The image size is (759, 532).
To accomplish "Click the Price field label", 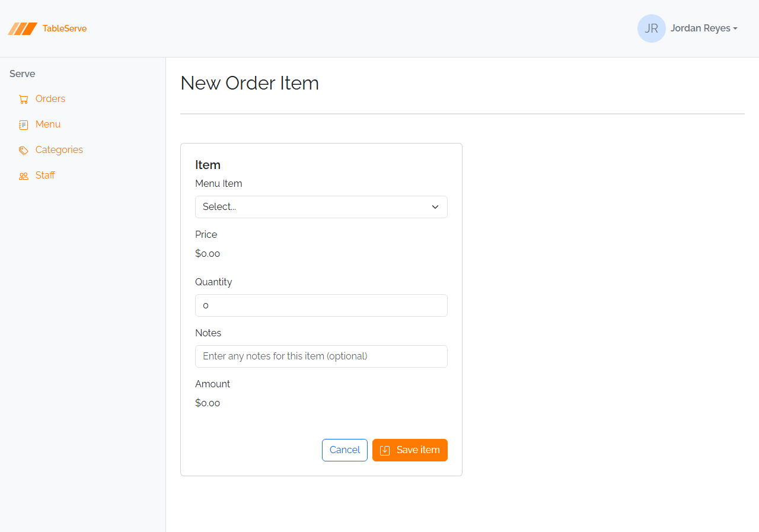I will (x=206, y=235).
